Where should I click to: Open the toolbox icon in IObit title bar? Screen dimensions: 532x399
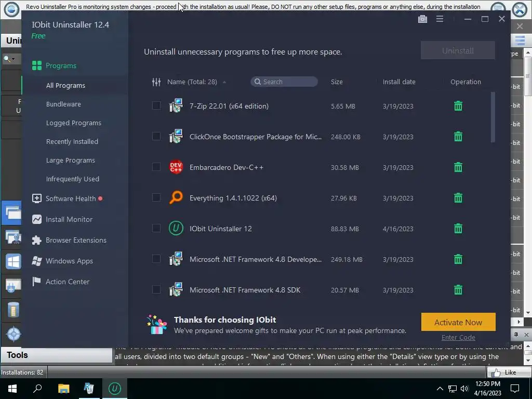click(422, 19)
